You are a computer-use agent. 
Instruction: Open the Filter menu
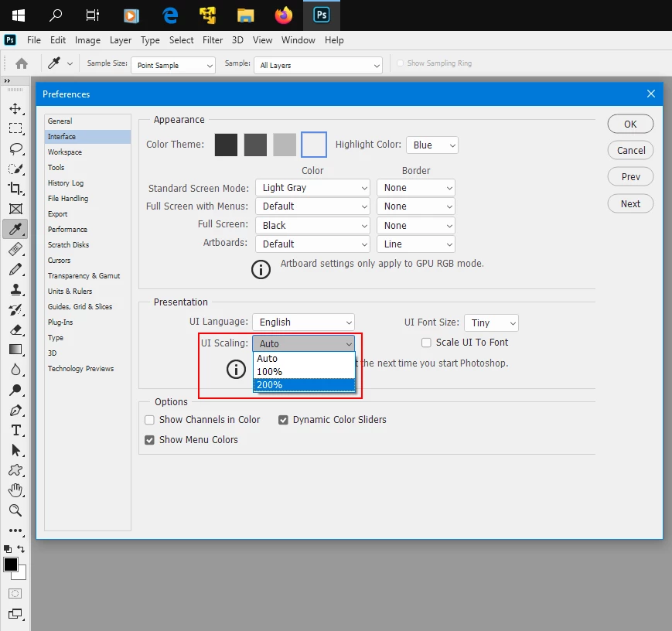(213, 40)
